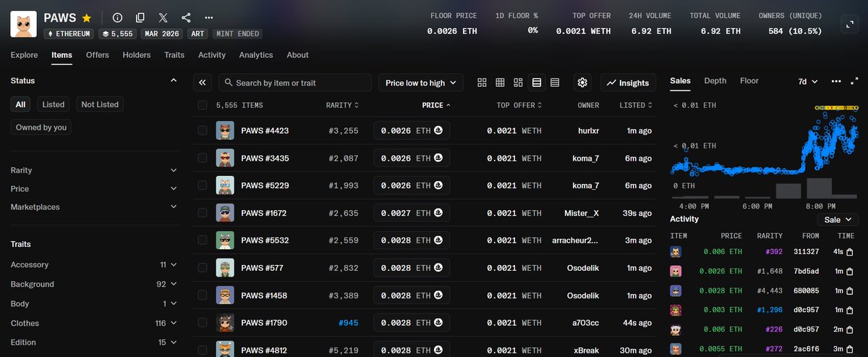868x357 pixels.
Task: Click the share icon in the header
Action: [x=186, y=17]
